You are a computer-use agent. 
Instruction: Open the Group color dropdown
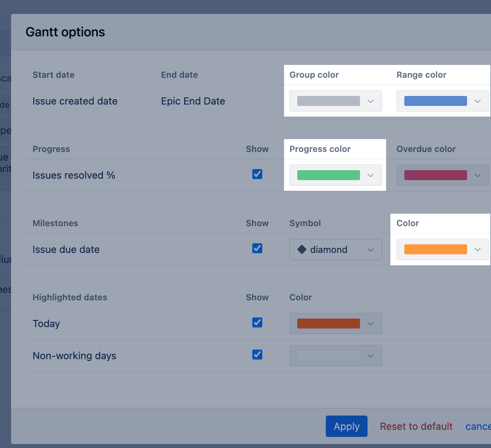335,101
